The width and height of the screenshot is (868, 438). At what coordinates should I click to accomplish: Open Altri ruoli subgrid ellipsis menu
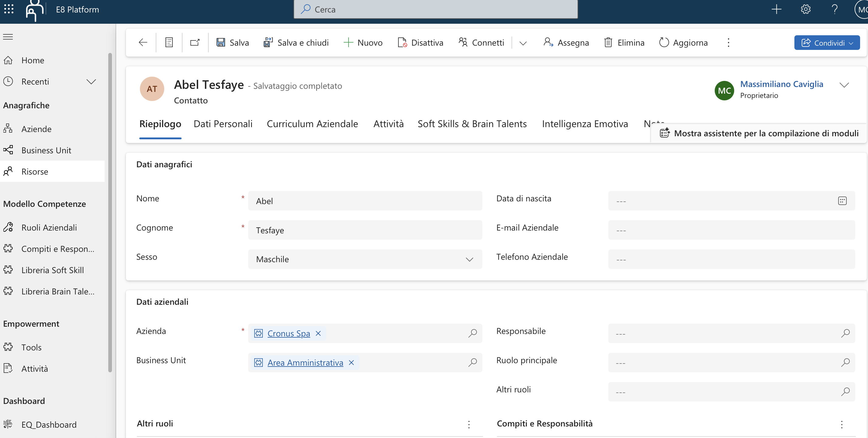pos(469,424)
